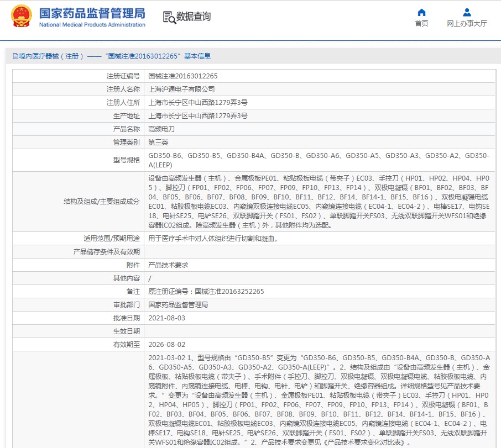Click expiry date 2026-08-02
The width and height of the screenshot is (501, 448).
click(x=167, y=345)
